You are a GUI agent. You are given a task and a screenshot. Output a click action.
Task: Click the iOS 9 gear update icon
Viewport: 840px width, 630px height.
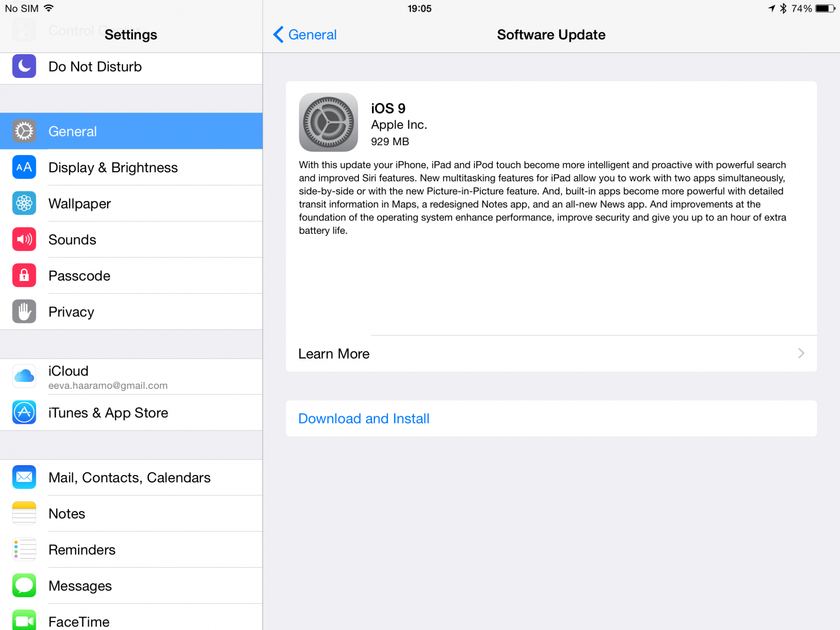(x=328, y=122)
